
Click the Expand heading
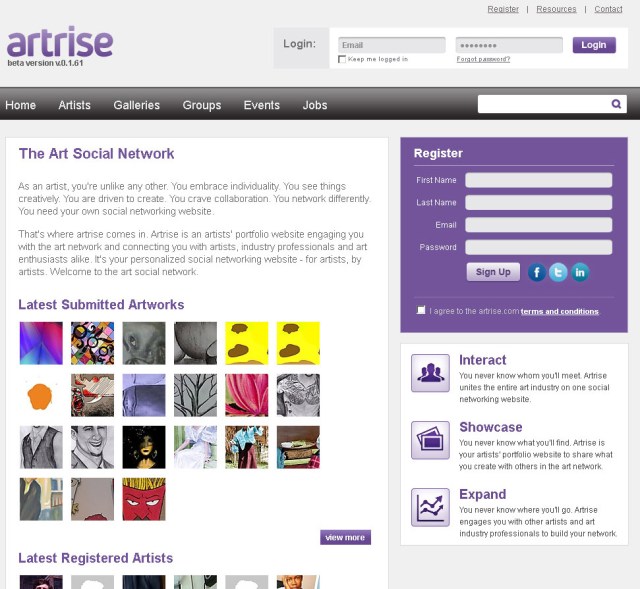click(482, 494)
